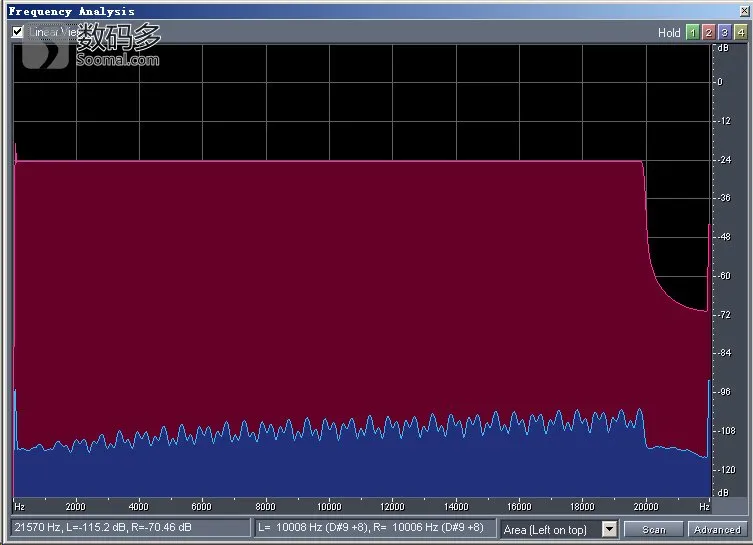Toggle the Linear View checkbox

(x=18, y=32)
